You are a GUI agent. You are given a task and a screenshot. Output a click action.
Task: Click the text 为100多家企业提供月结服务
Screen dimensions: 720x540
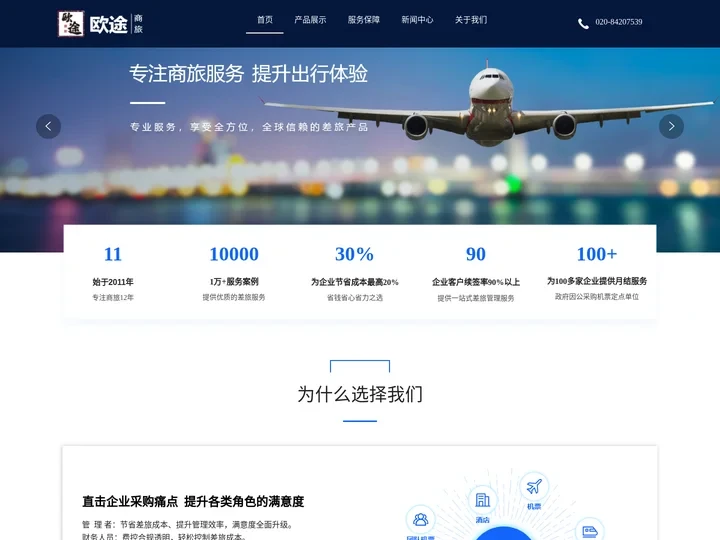[597, 281]
